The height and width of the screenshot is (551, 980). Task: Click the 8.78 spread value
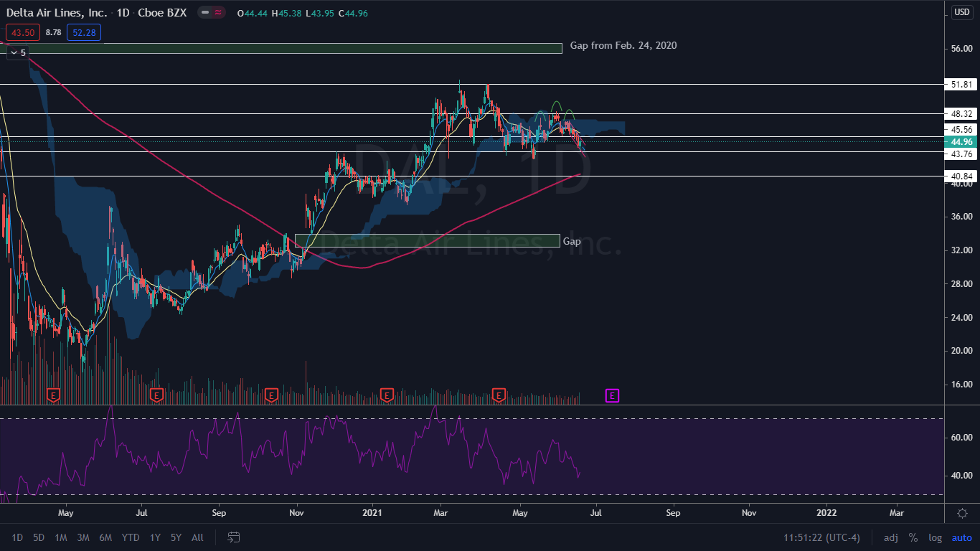[x=53, y=32]
